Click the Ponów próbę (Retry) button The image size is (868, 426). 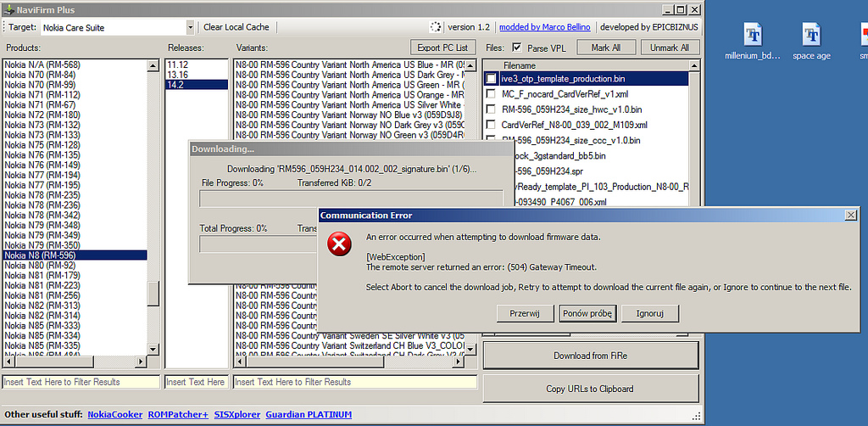587,313
